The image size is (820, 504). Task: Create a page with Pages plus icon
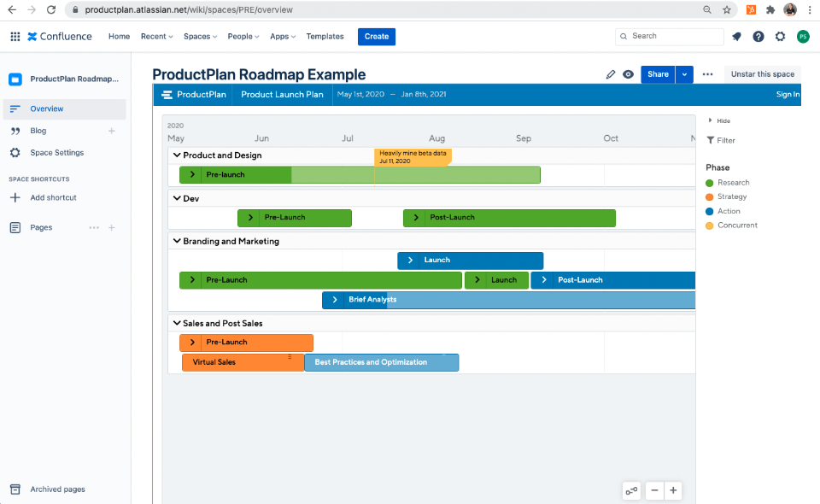click(x=111, y=227)
